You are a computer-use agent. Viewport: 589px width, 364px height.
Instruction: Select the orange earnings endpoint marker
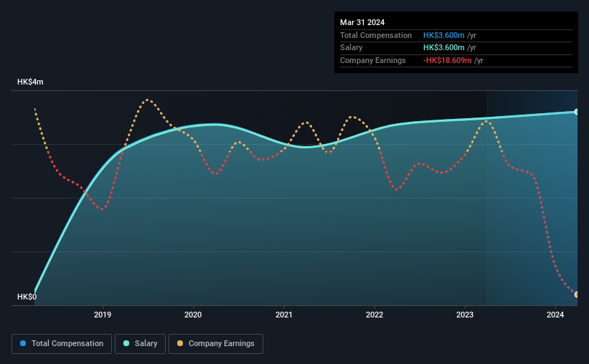click(576, 294)
